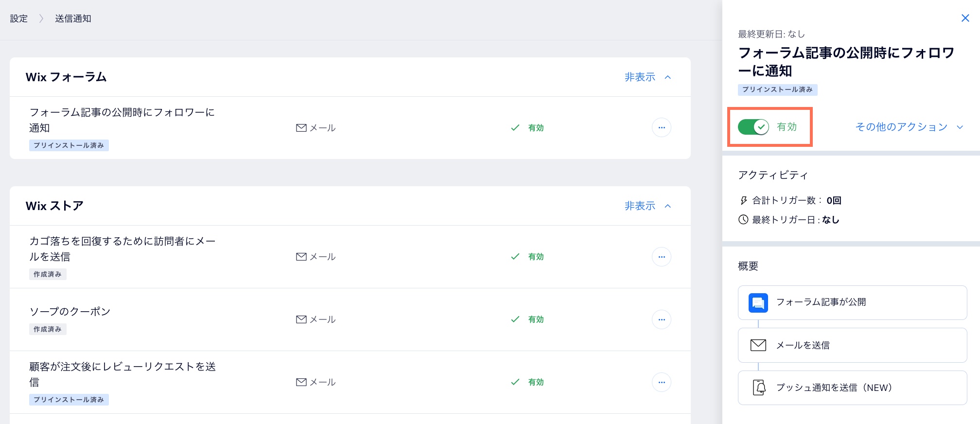Go to 設定 in the breadcrumb
980x424 pixels.
(x=19, y=18)
